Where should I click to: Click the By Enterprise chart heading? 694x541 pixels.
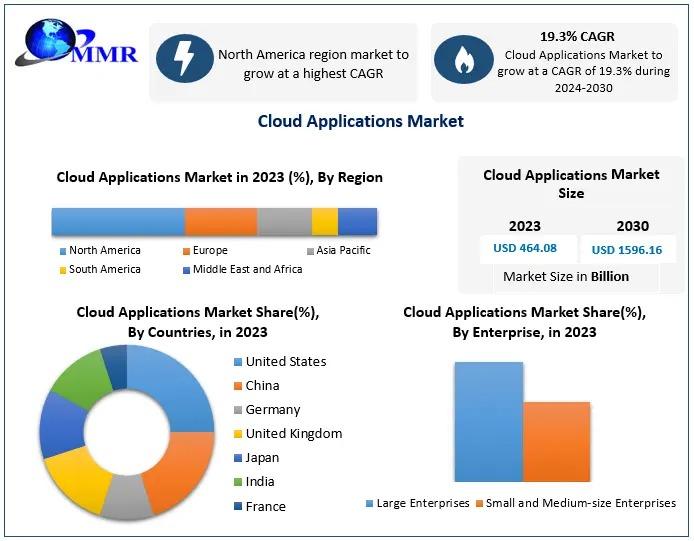(x=524, y=322)
